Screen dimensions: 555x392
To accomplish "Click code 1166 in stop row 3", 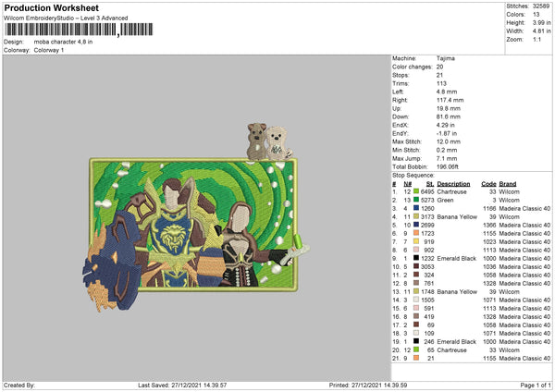I will click(x=489, y=209).
